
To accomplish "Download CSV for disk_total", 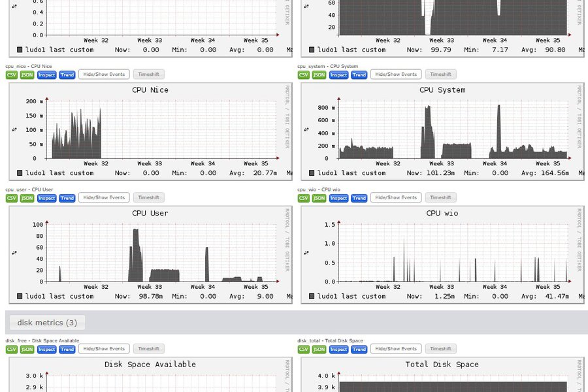I will click(304, 350).
